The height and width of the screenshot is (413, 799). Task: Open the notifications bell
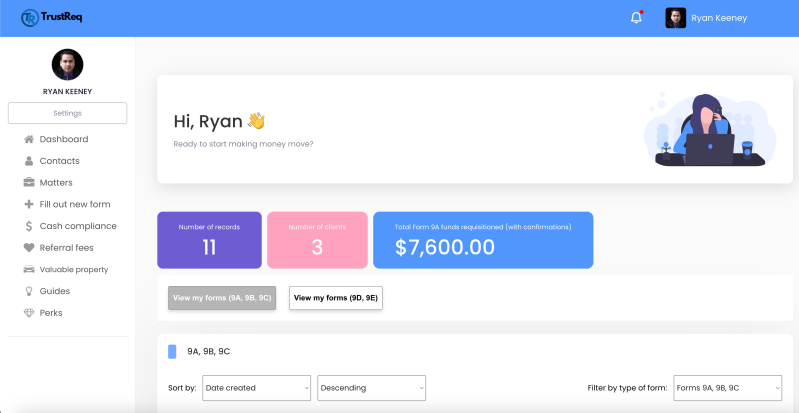tap(636, 18)
